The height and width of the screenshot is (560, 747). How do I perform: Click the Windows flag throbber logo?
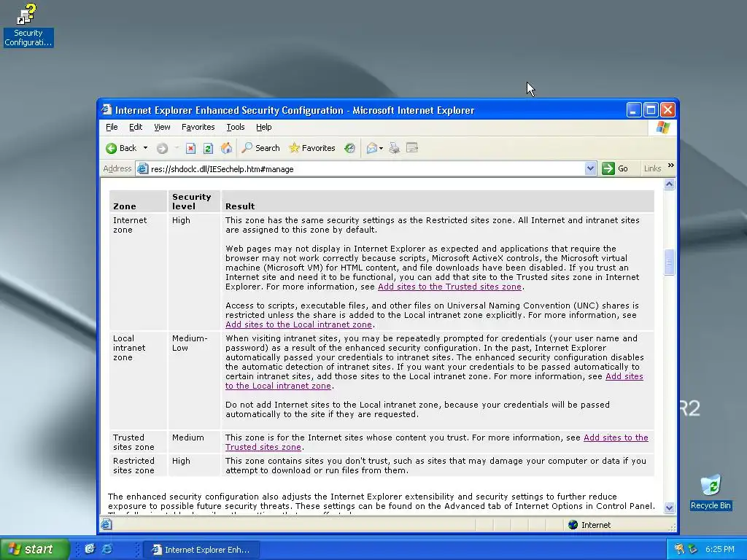[662, 127]
